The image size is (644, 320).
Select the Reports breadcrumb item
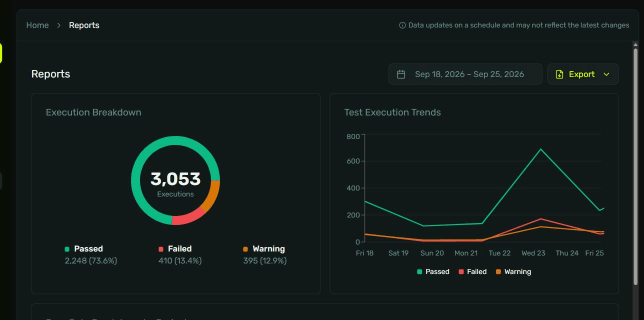tap(84, 25)
